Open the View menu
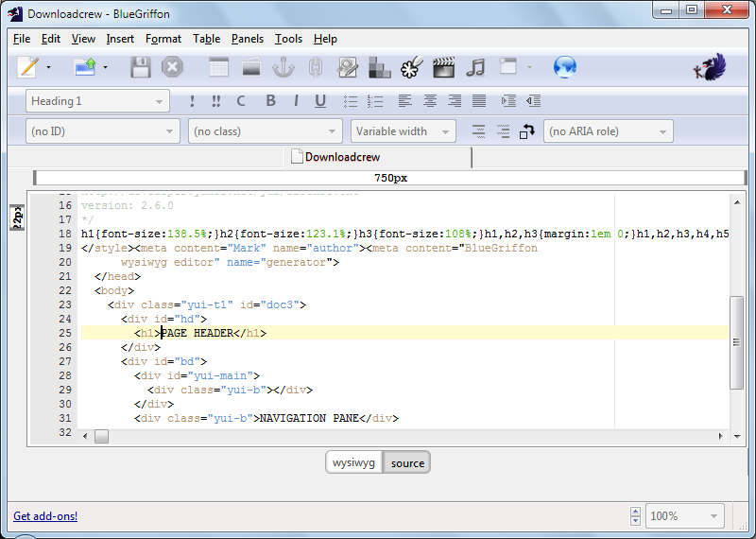 [x=83, y=39]
